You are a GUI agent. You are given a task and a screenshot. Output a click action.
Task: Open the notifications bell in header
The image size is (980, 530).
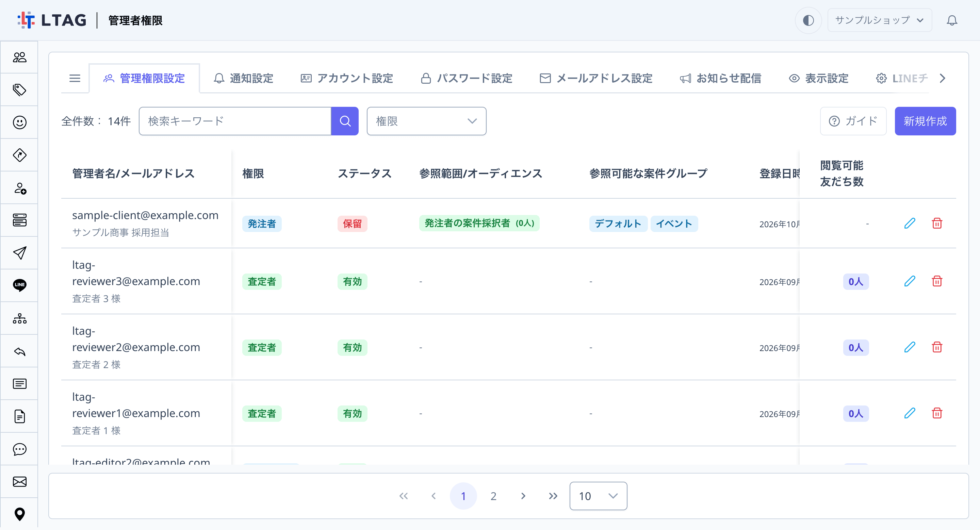click(x=952, y=20)
